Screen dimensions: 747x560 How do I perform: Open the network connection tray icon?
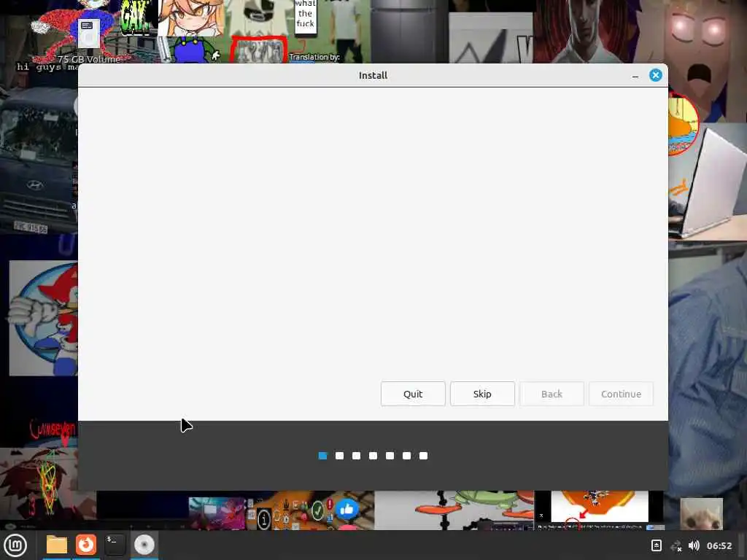tap(676, 545)
